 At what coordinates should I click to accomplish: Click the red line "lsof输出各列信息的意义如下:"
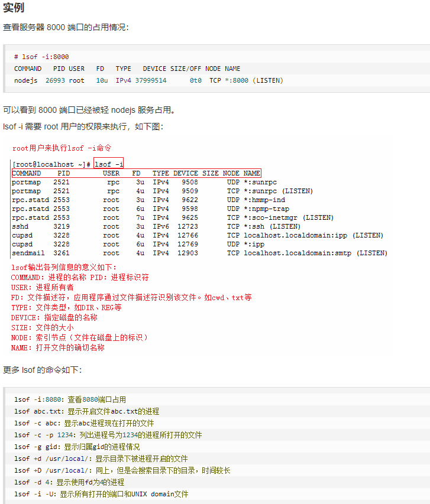[64, 268]
